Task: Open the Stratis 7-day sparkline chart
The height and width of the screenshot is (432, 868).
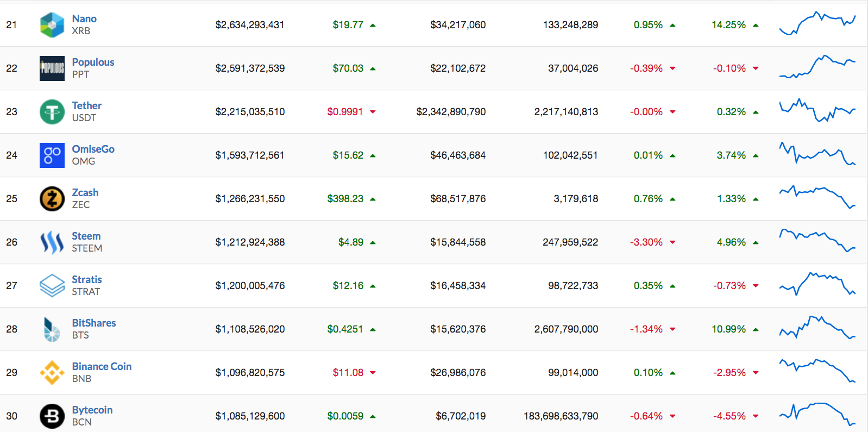Action: tap(817, 284)
